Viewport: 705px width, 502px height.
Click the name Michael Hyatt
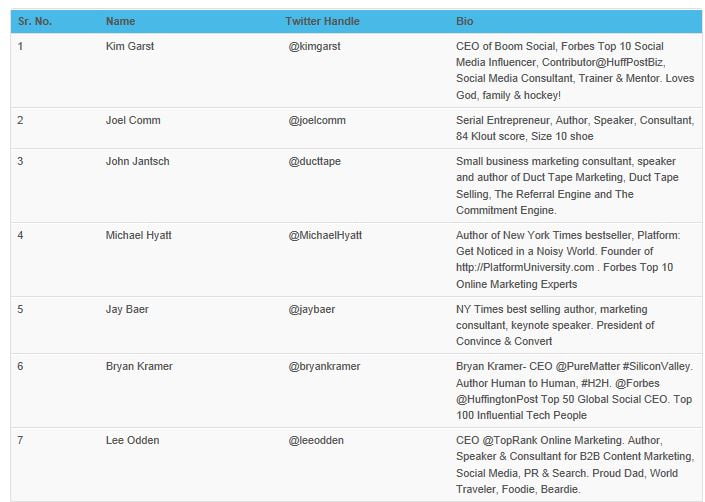(138, 235)
